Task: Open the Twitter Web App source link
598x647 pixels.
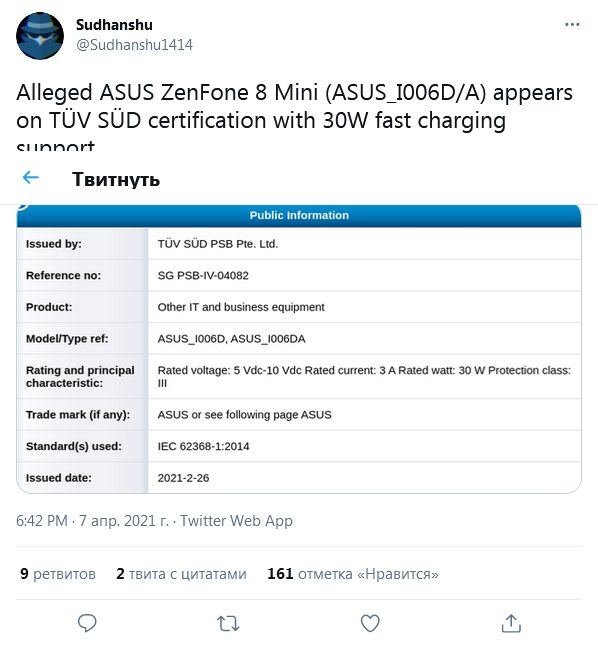Action: pos(236,521)
